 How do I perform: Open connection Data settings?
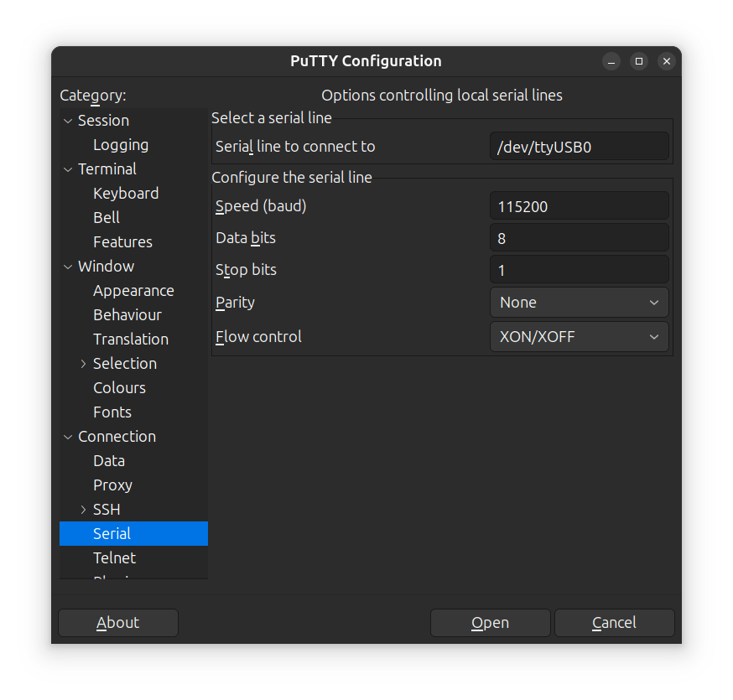pos(109,461)
